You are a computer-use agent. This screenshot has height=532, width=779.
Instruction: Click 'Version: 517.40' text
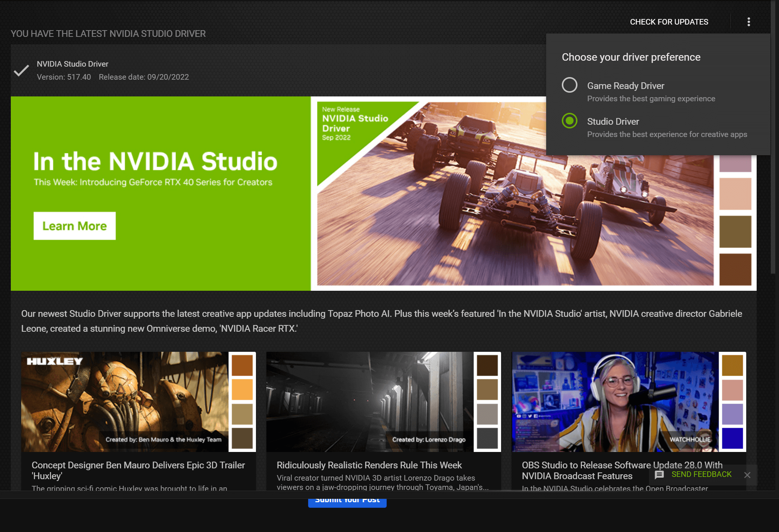64,77
